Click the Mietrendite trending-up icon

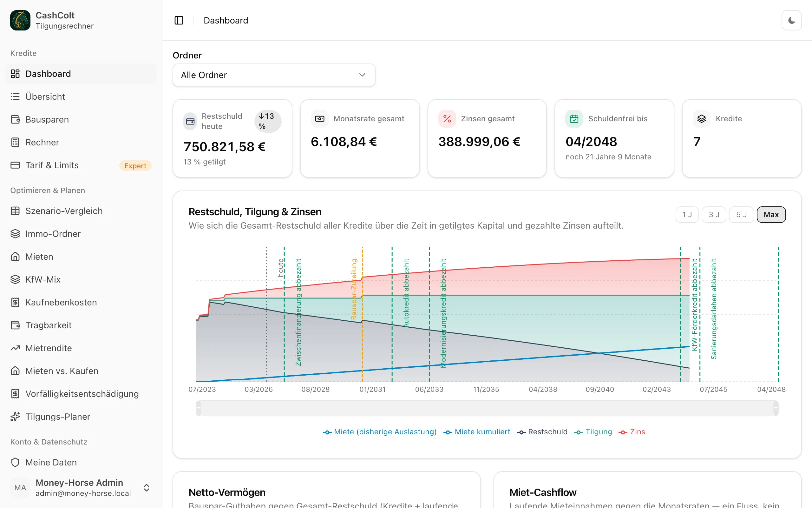(15, 348)
